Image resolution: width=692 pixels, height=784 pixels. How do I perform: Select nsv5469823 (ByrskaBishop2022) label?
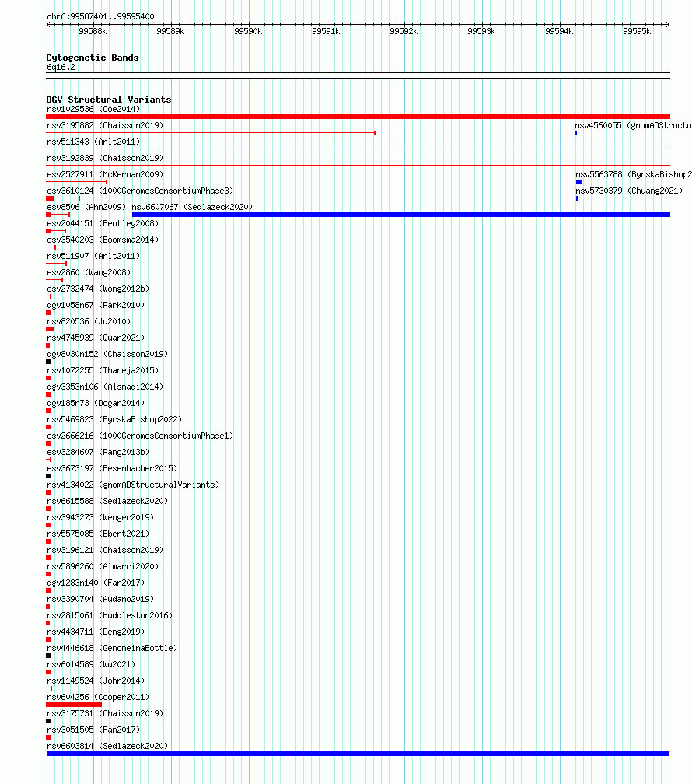click(x=114, y=419)
